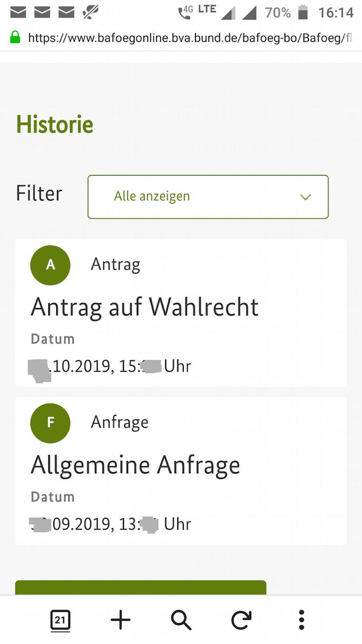Reload the page with the refresh icon
362x644 pixels.
coord(241,620)
